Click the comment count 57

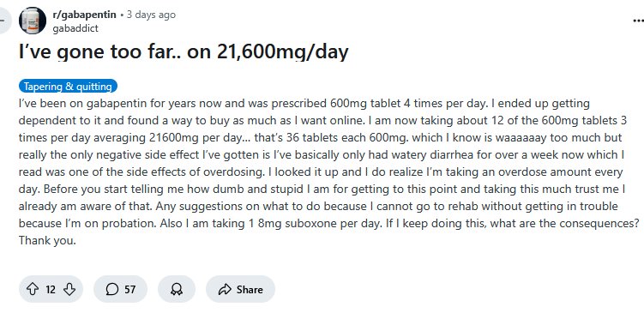pyautogui.click(x=129, y=290)
